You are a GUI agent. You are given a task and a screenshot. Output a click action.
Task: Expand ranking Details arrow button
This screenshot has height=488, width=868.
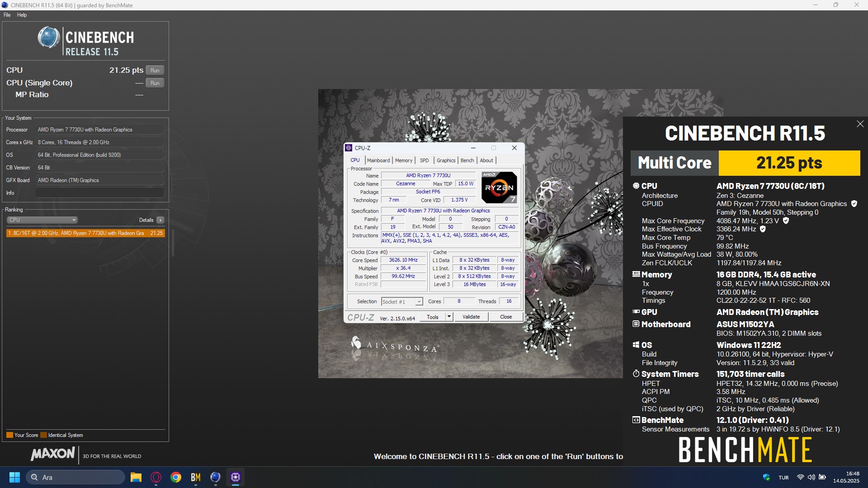point(160,220)
